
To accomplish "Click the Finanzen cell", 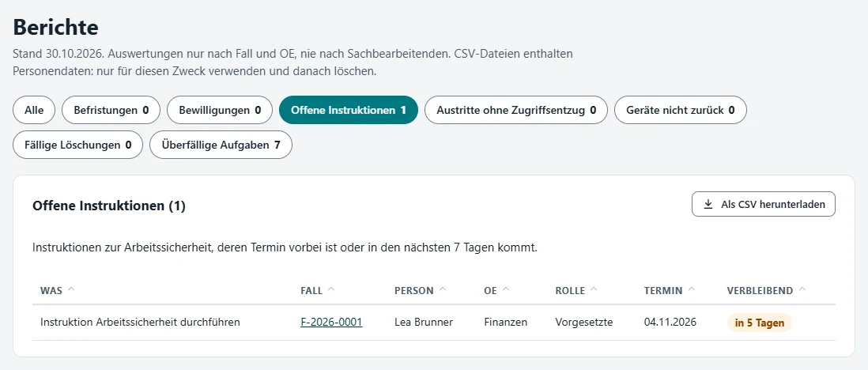I will click(506, 322).
